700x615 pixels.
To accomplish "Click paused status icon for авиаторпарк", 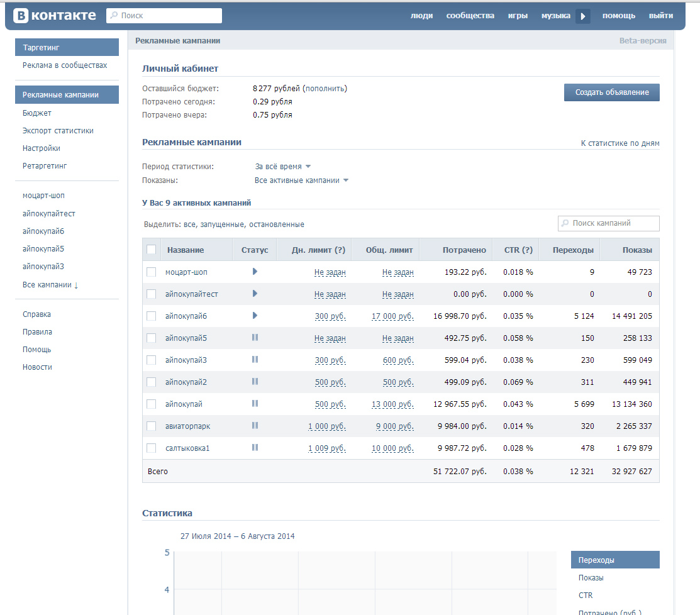I will click(255, 425).
